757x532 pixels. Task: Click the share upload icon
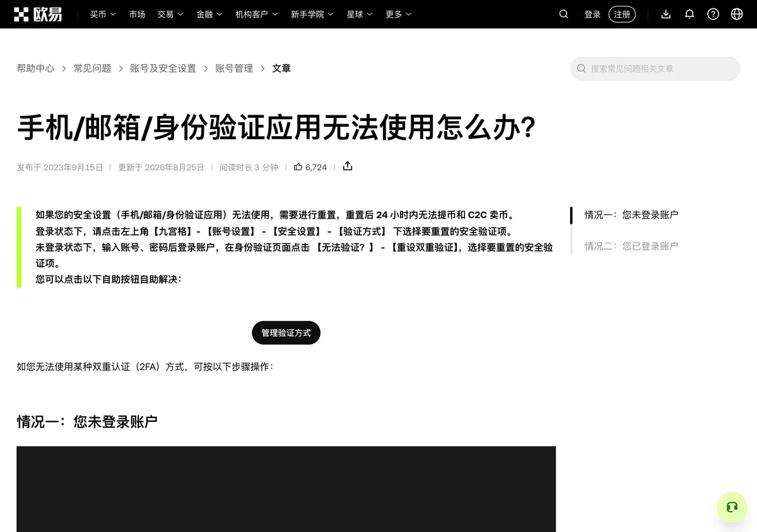pos(348,166)
